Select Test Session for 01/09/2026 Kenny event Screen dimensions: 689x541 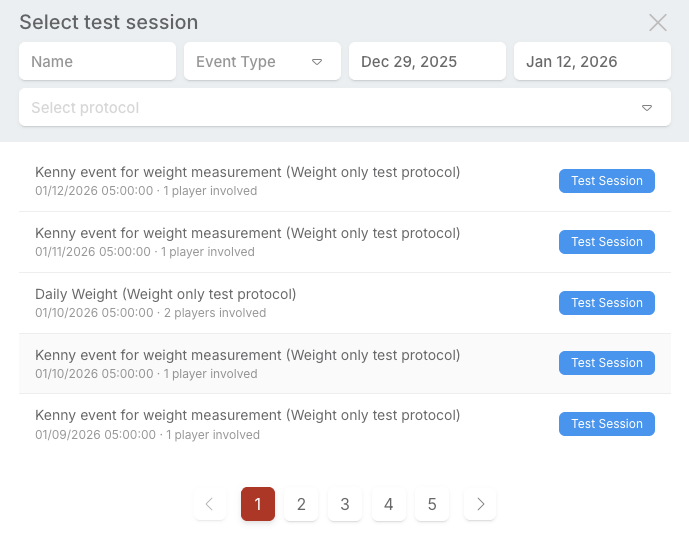coord(606,424)
